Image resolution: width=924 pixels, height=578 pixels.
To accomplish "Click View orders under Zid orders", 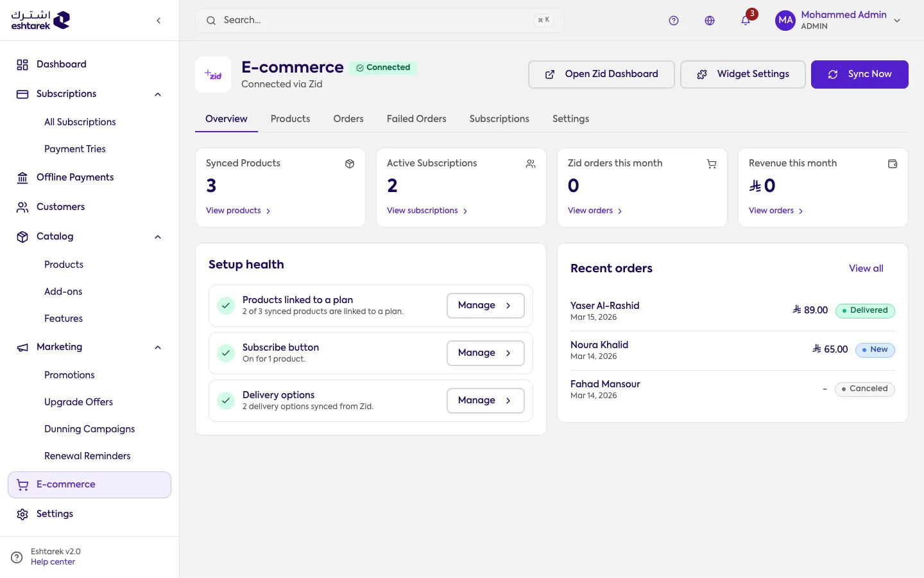I will tap(595, 211).
